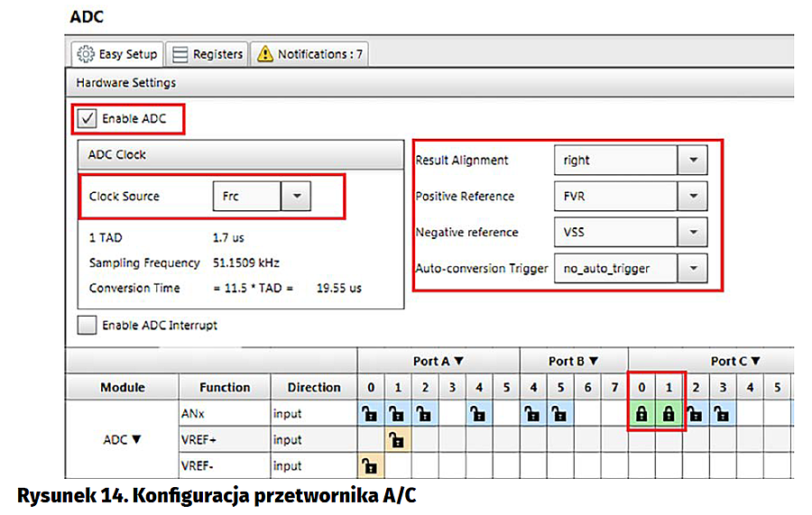
Task: Uncheck the Enable ADC checkbox
Action: pos(88,118)
